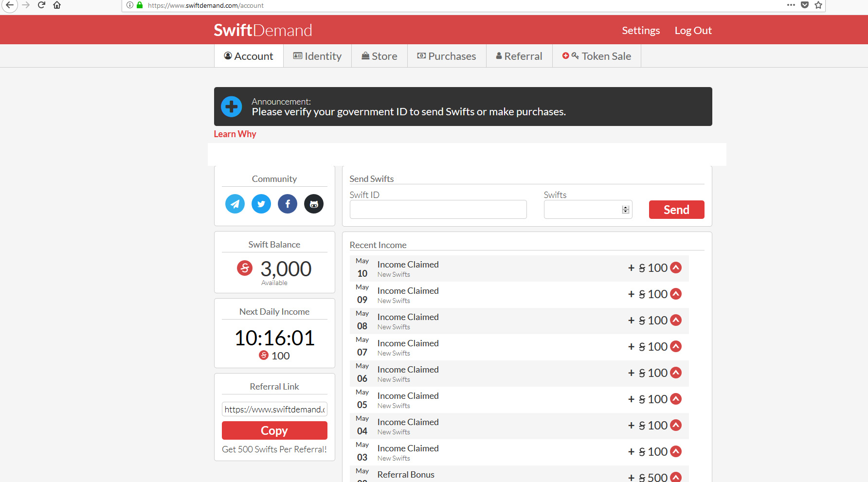Open the GitHub community icon
This screenshot has height=482, width=868.
(314, 204)
